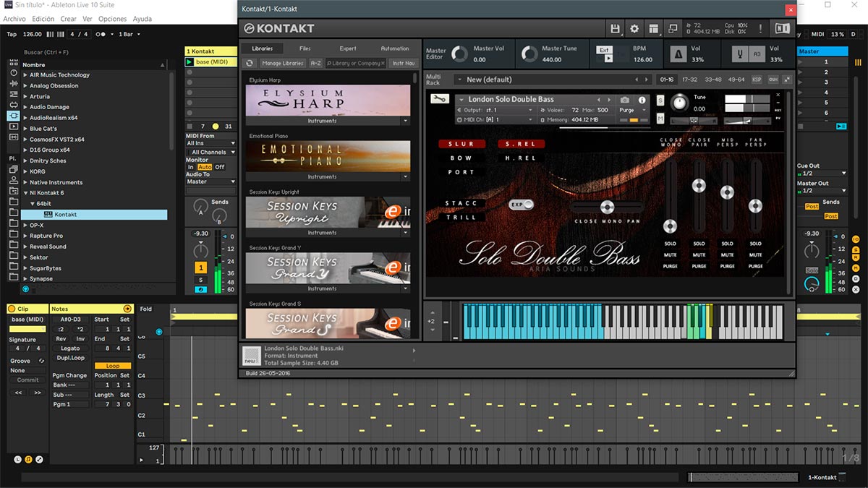Viewport: 868px width, 488px height.
Task: Click the metronome icon in Kontakt
Action: tap(679, 54)
